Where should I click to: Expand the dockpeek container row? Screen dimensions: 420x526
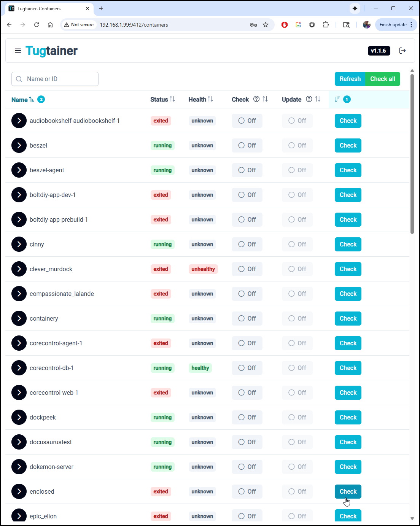19,417
